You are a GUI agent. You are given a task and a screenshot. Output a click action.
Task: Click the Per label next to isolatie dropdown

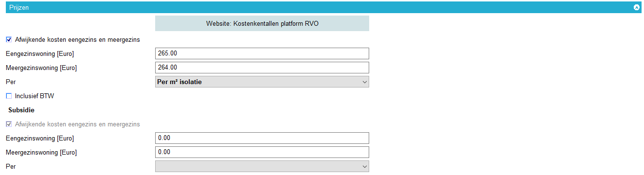pyautogui.click(x=11, y=82)
